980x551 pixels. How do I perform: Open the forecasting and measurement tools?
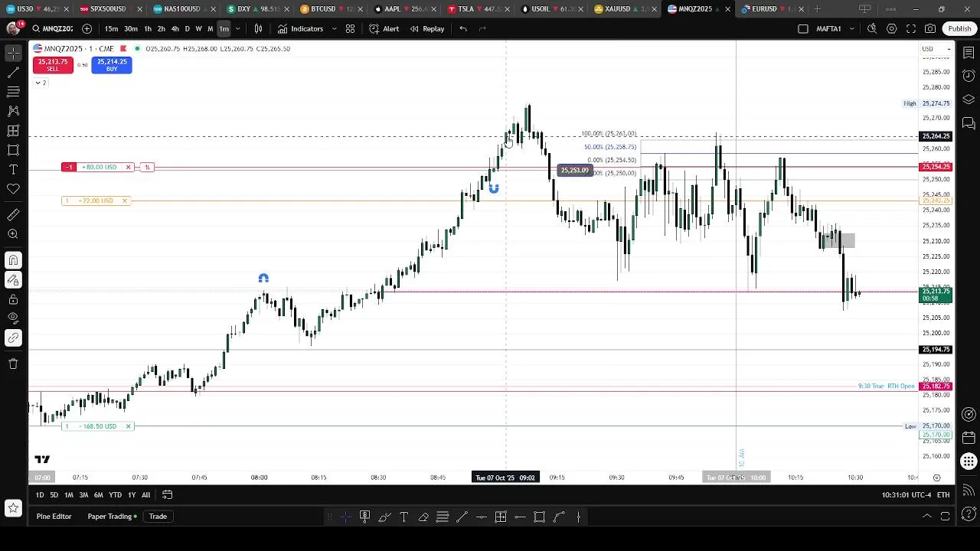tap(13, 131)
